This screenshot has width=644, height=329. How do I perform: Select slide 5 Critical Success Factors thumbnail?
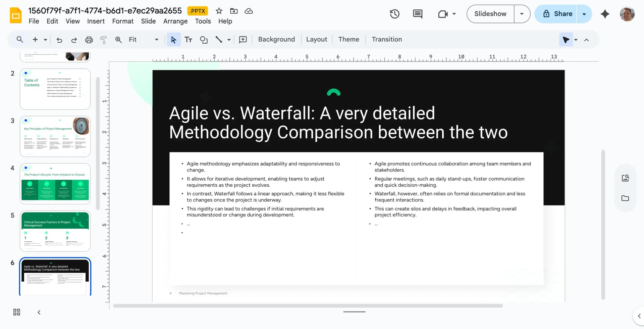point(55,231)
